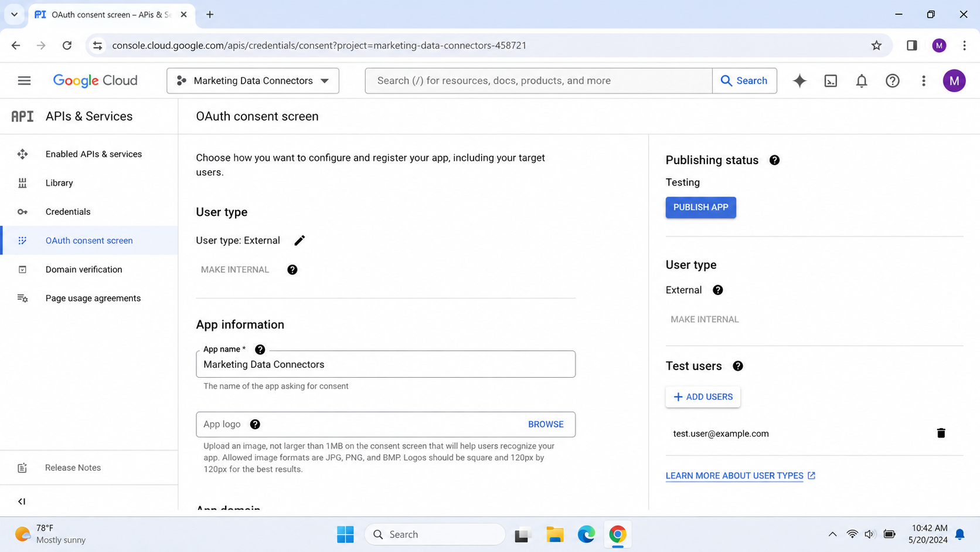Open Domain verification page
The width and height of the screenshot is (980, 552).
tap(89, 269)
